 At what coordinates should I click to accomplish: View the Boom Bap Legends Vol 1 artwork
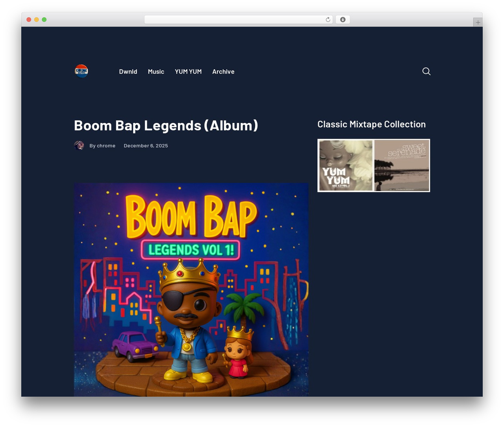[191, 290]
